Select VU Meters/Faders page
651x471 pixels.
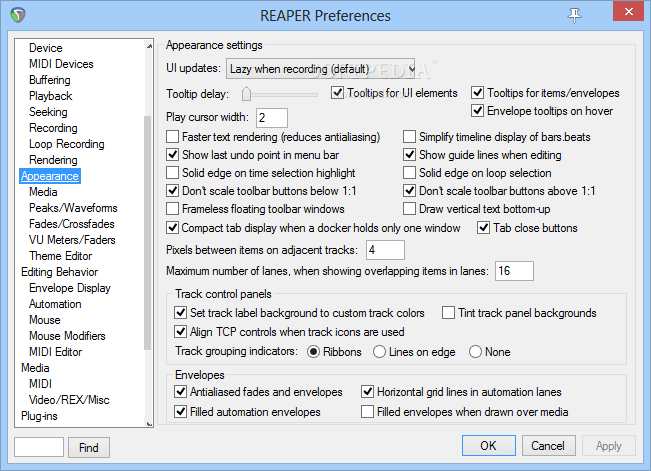72,240
